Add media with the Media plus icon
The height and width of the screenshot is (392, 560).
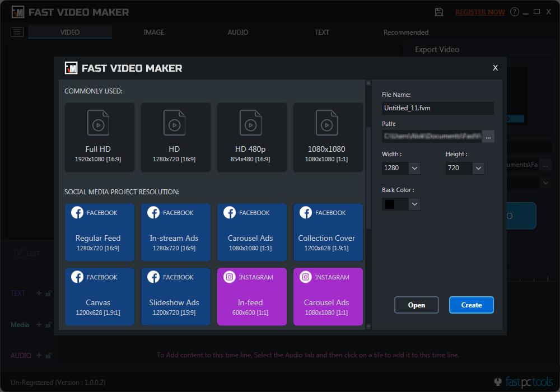click(x=39, y=325)
